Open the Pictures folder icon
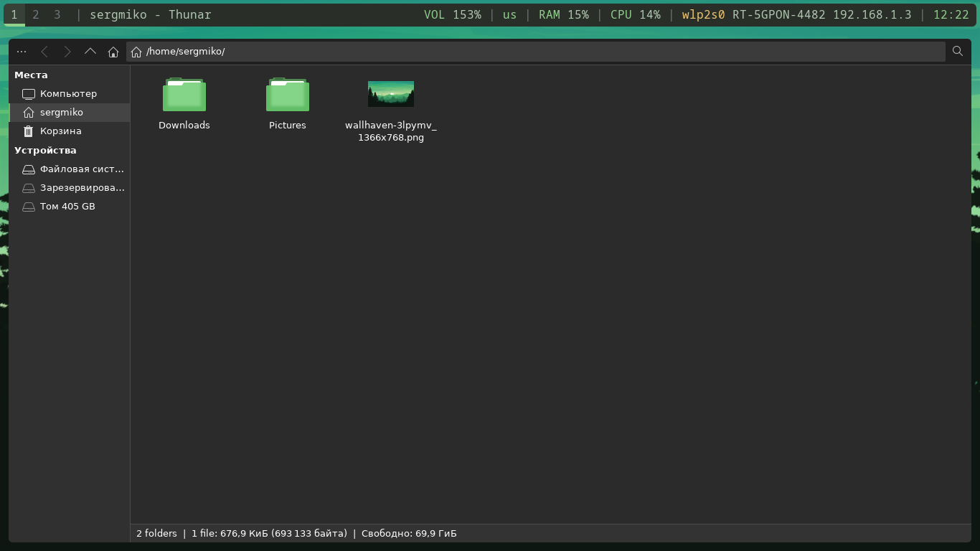 pyautogui.click(x=288, y=95)
